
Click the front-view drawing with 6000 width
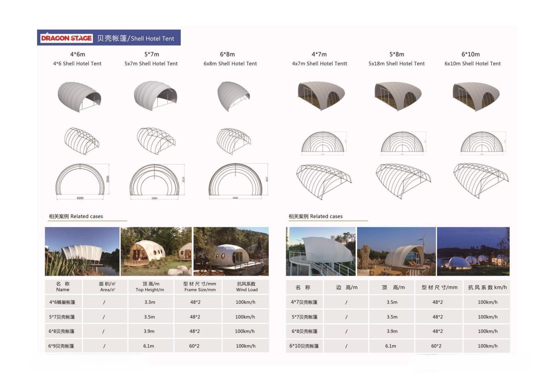(x=238, y=181)
